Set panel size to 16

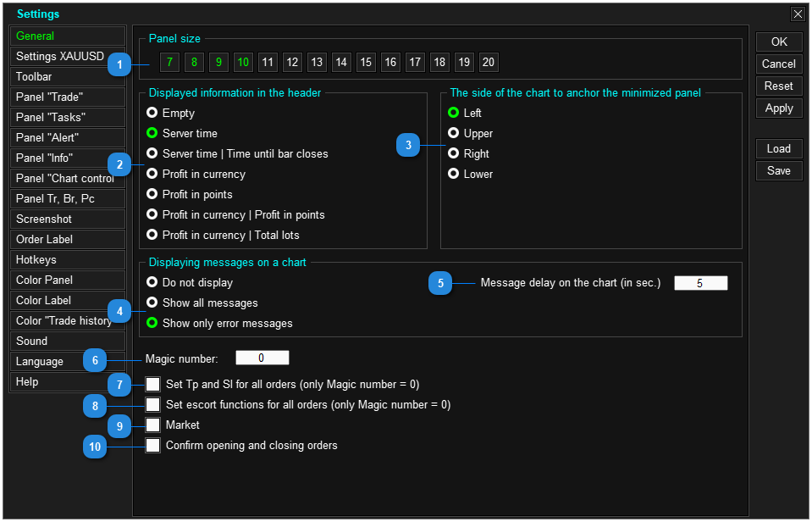click(390, 62)
